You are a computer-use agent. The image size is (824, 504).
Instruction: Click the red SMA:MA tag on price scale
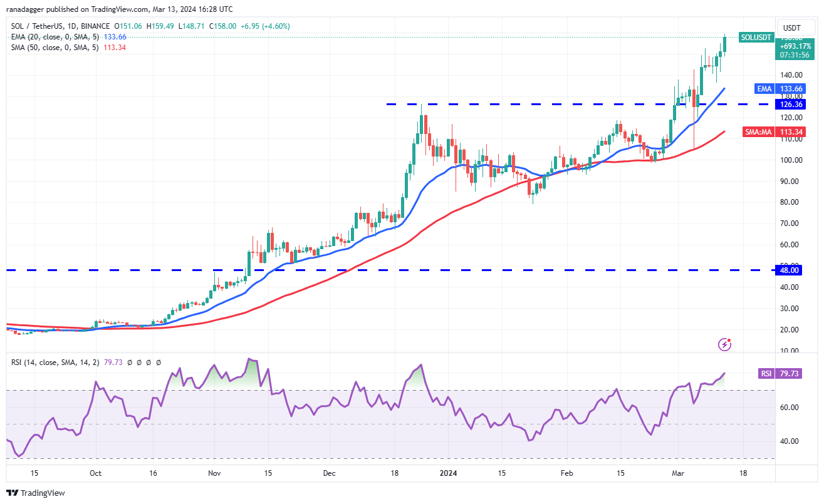tap(758, 131)
